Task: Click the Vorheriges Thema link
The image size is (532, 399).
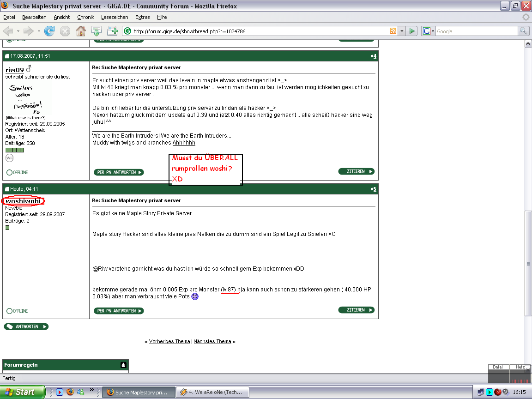Action: coord(169,341)
